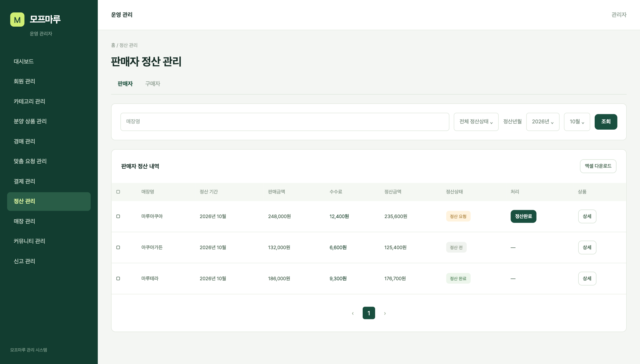Check the 아쿠아가든 row checkbox
The height and width of the screenshot is (364, 640).
click(x=118, y=247)
